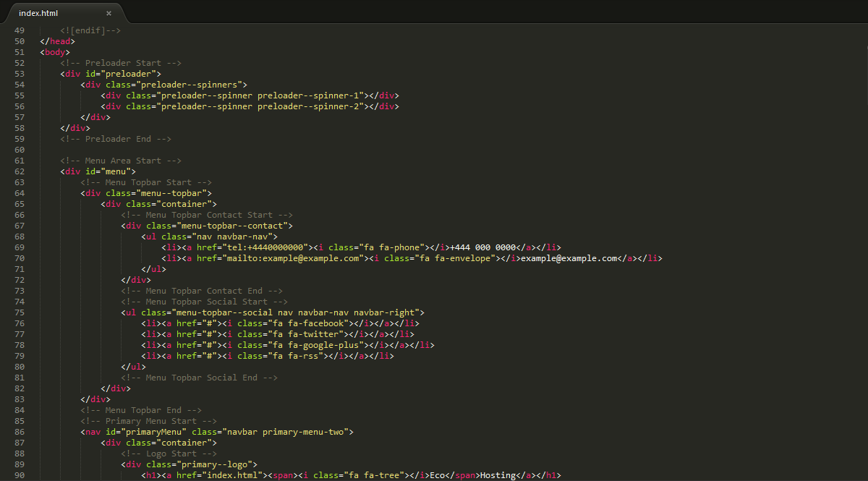Click line number 86 in the gutter
Screen dimensions: 868x481
pos(20,432)
